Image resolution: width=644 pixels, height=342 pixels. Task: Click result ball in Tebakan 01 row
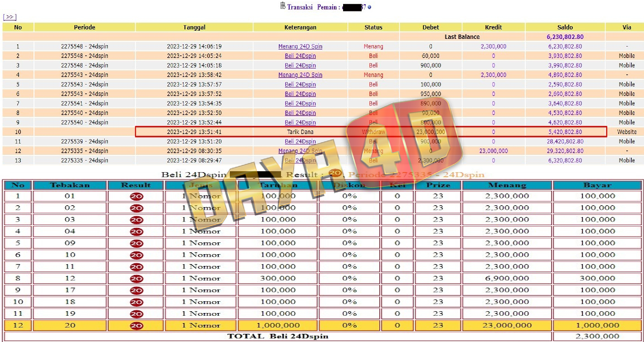pos(136,197)
